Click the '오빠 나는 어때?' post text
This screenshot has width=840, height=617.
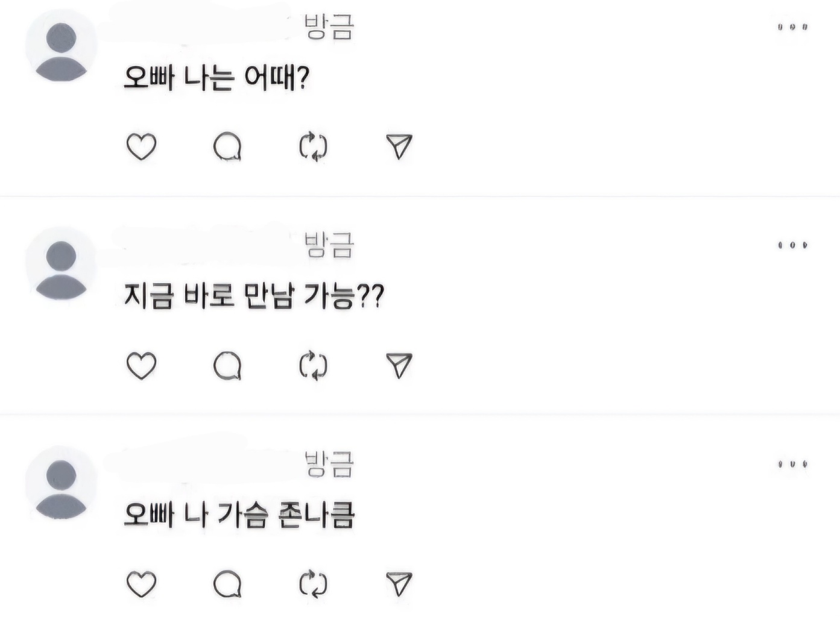coord(216,78)
